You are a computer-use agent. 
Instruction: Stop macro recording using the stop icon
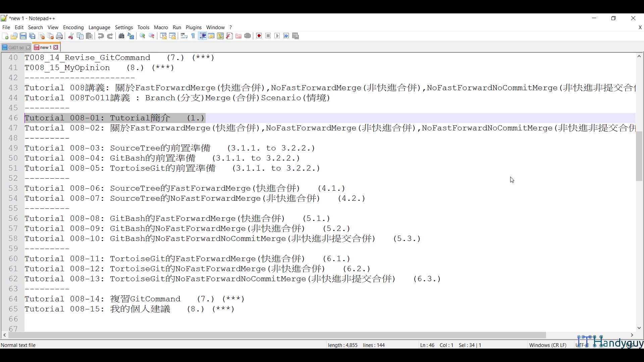pyautogui.click(x=268, y=36)
